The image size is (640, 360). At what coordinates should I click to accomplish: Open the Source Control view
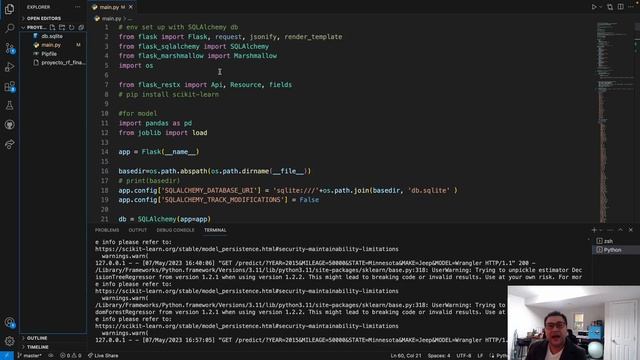[9, 48]
